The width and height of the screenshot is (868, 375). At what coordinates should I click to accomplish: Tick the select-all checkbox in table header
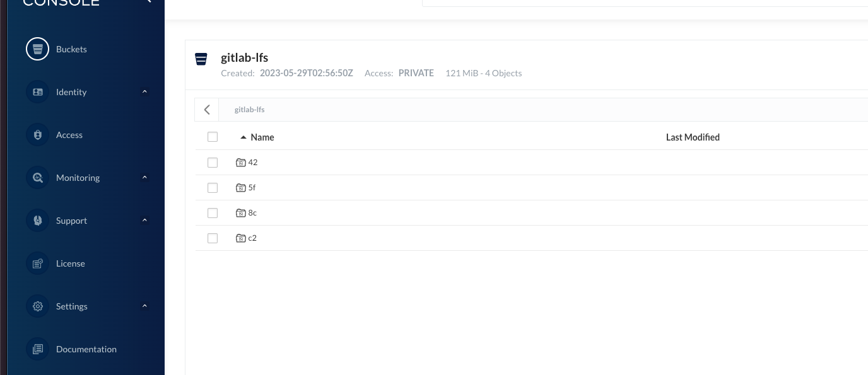[213, 137]
